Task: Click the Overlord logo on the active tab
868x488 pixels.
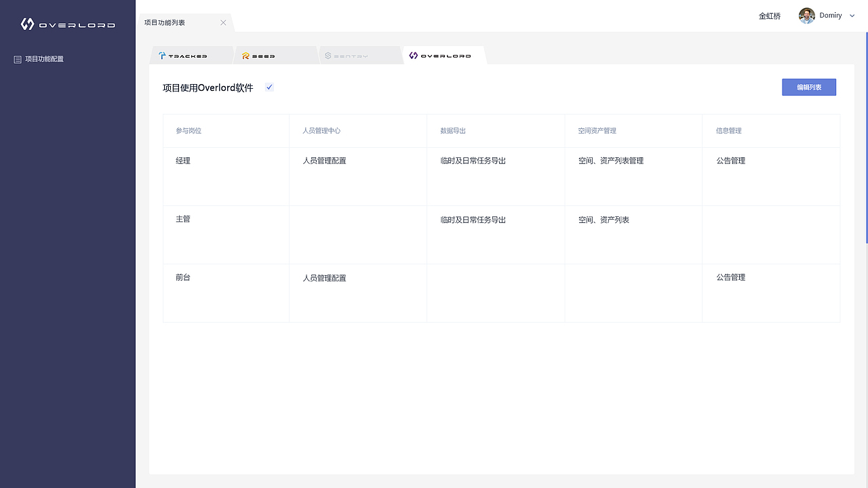Action: 412,55
